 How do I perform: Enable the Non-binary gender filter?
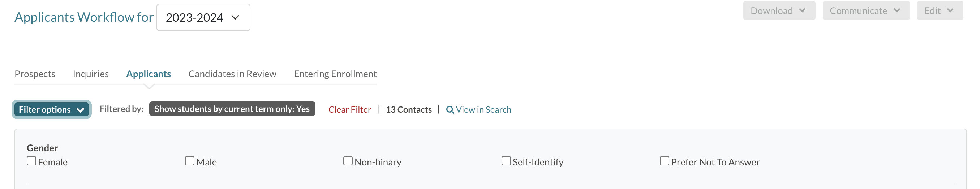pyautogui.click(x=348, y=161)
